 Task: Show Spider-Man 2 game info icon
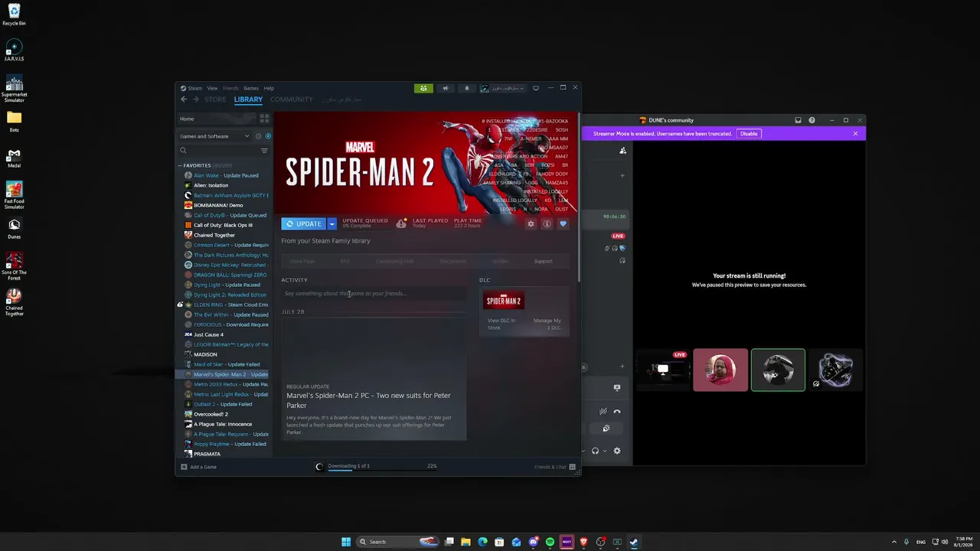547,224
